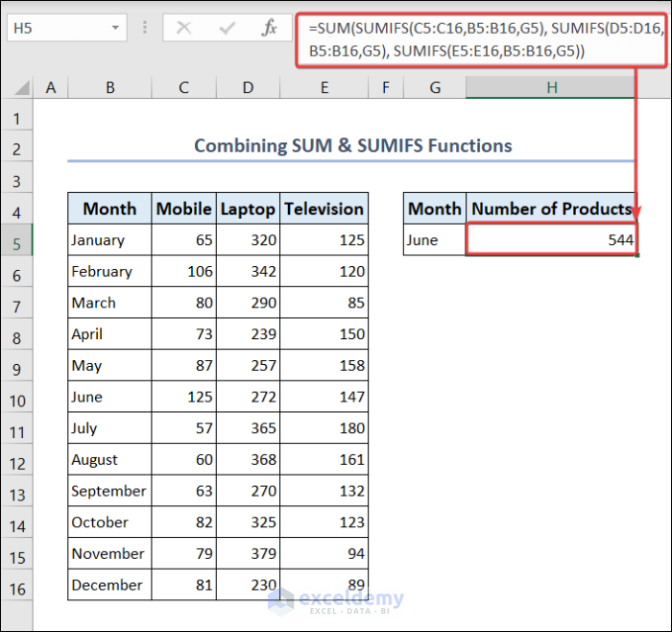Viewport: 672px width, 632px height.
Task: Select the Television header cell
Action: [x=324, y=208]
